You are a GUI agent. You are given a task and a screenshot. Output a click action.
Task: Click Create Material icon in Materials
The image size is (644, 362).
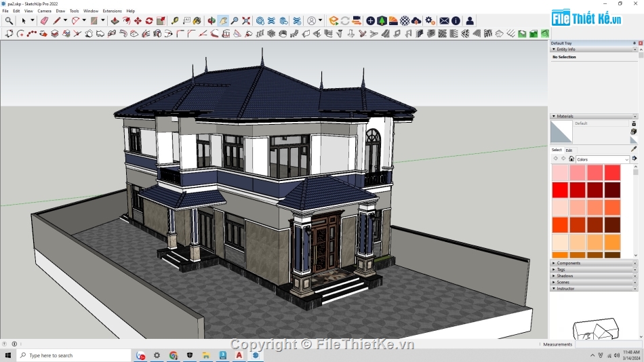pyautogui.click(x=634, y=132)
